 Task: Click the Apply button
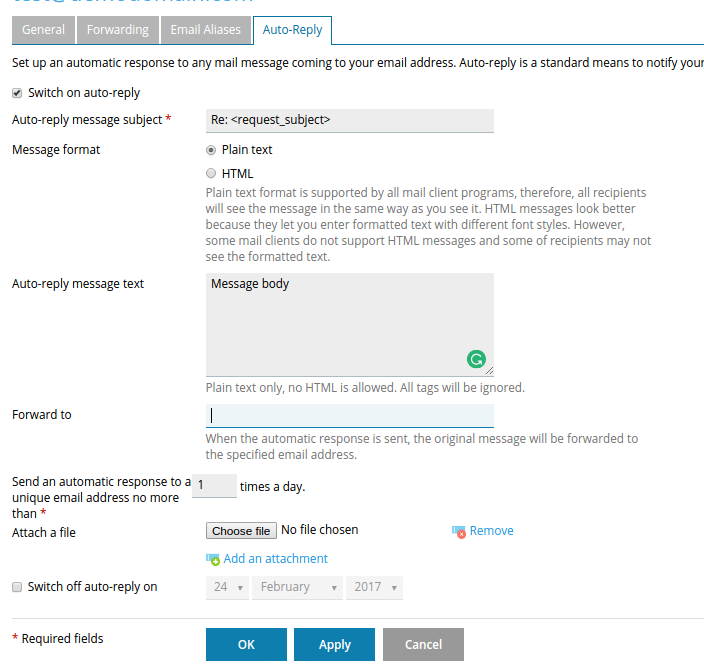point(334,645)
